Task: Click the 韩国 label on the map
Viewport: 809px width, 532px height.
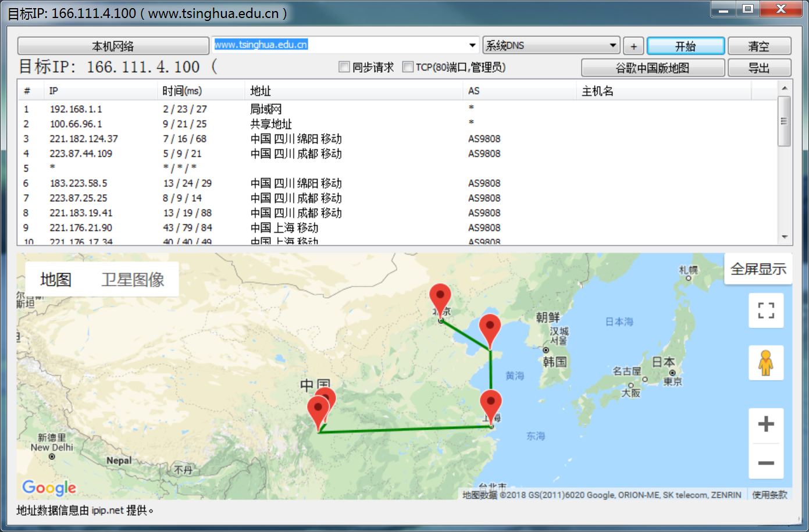Action: pyautogui.click(x=554, y=362)
